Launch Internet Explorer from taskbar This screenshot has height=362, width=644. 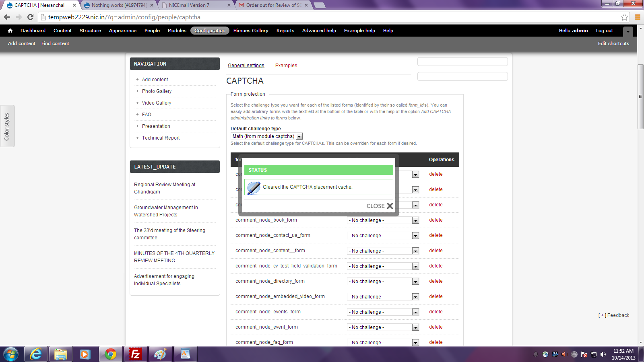pos(36,354)
